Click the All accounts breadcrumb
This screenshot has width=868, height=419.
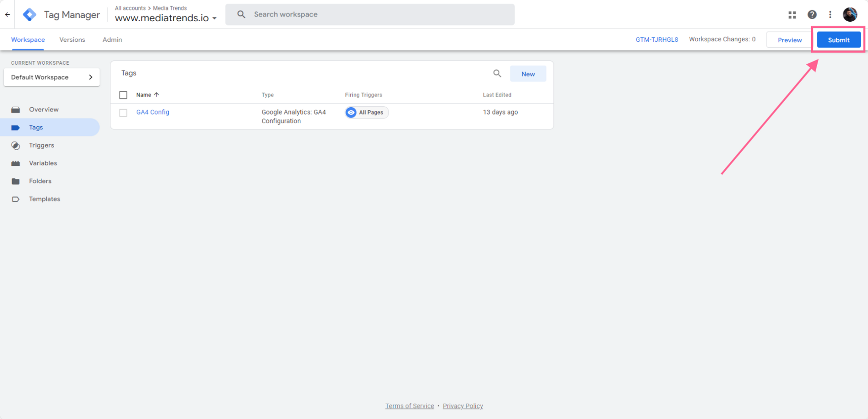coord(130,8)
